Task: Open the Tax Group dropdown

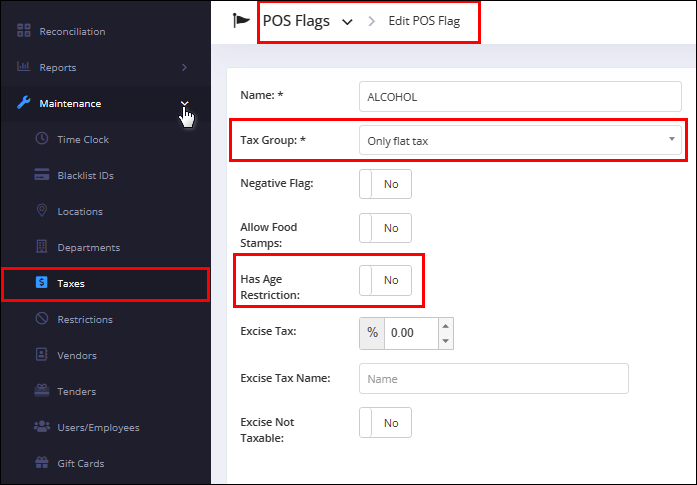Action: point(520,140)
